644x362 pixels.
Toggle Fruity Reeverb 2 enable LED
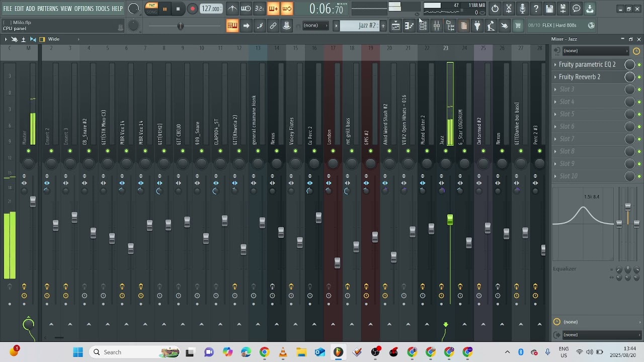tap(639, 77)
